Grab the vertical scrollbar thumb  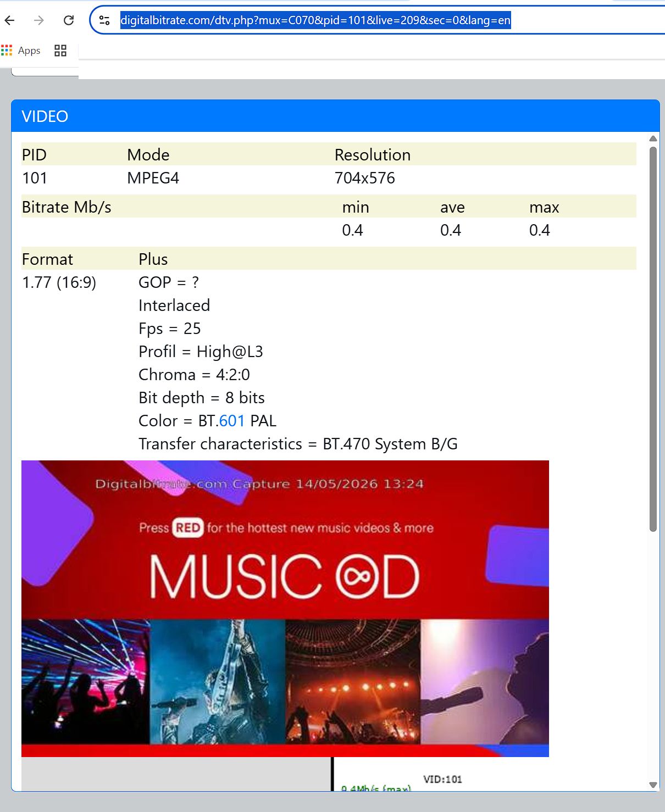point(653,339)
